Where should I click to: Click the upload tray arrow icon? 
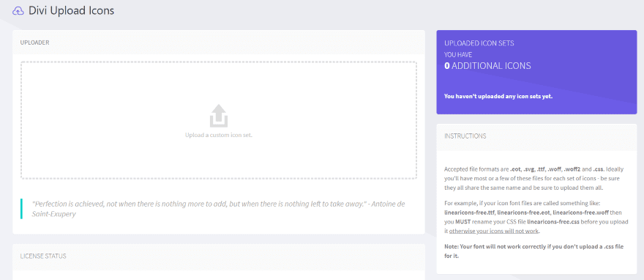(219, 116)
